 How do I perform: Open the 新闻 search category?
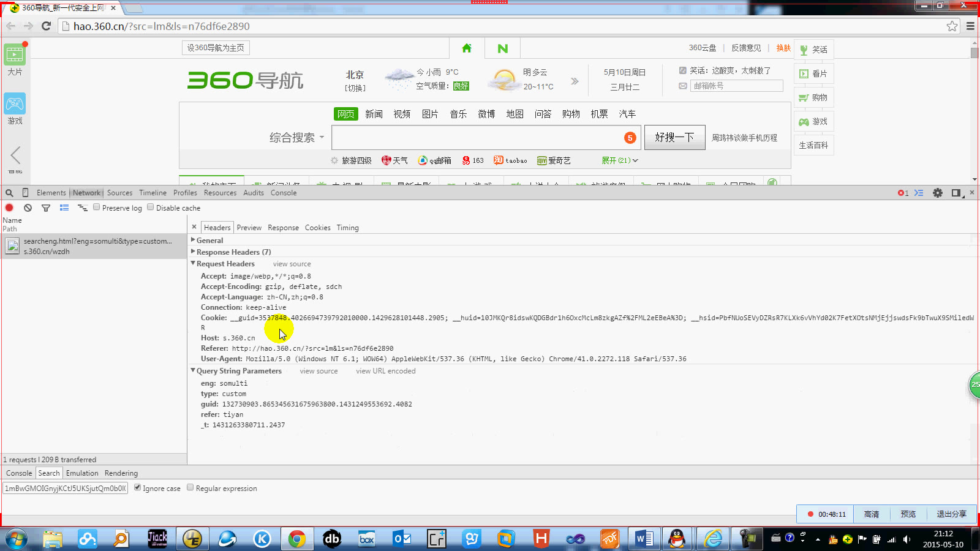(374, 114)
